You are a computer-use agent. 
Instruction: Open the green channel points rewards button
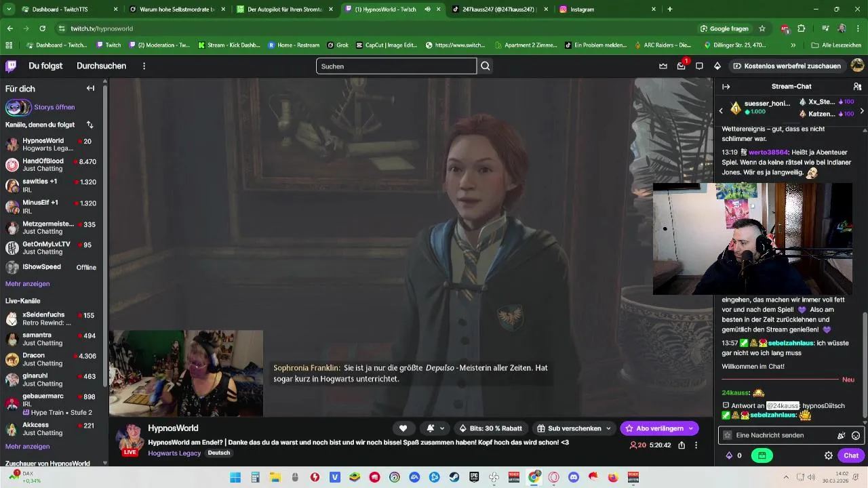click(x=762, y=455)
